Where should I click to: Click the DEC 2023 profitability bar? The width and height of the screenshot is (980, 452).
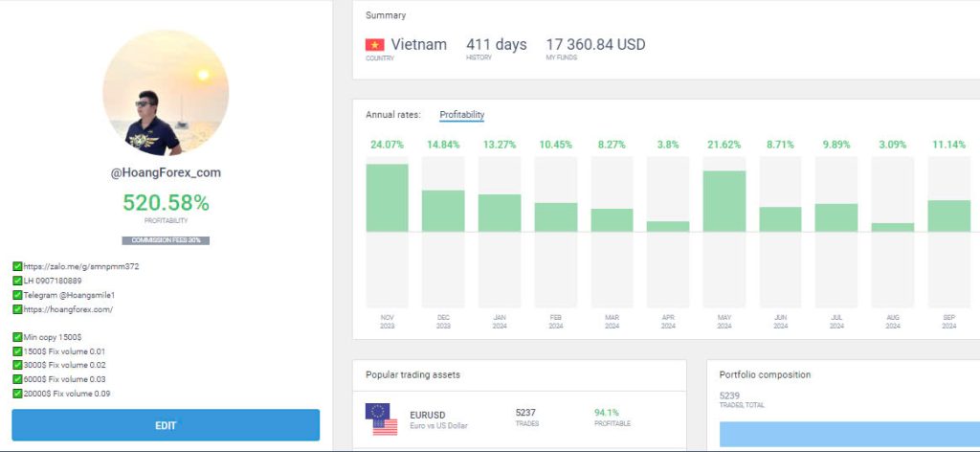pyautogui.click(x=443, y=212)
